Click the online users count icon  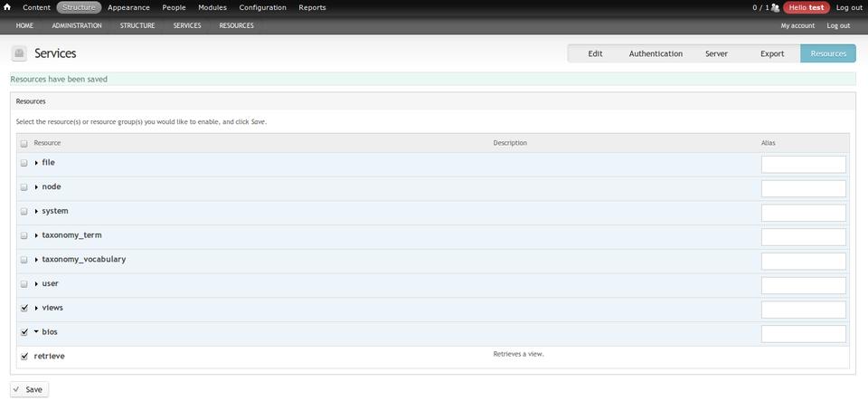[x=775, y=7]
